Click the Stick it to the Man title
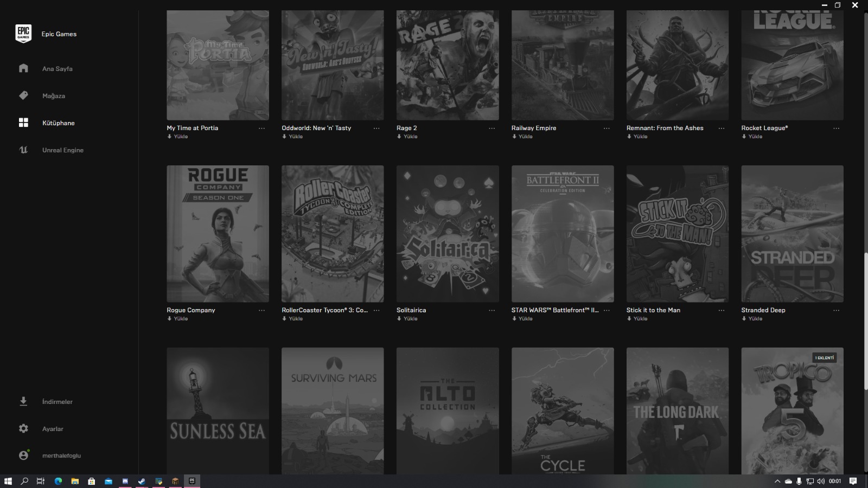868x488 pixels. click(x=653, y=310)
